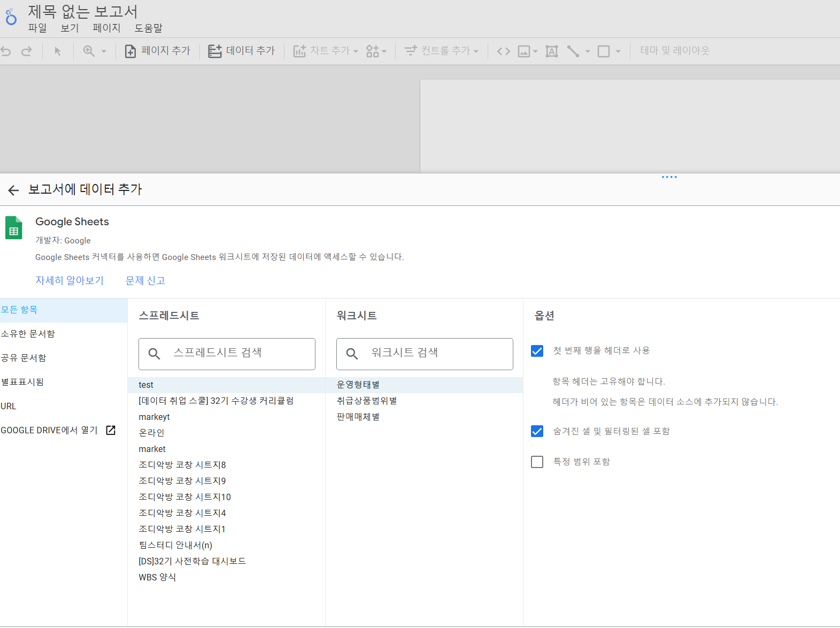Click the undo arrow icon
The width and height of the screenshot is (840, 628).
(6, 51)
